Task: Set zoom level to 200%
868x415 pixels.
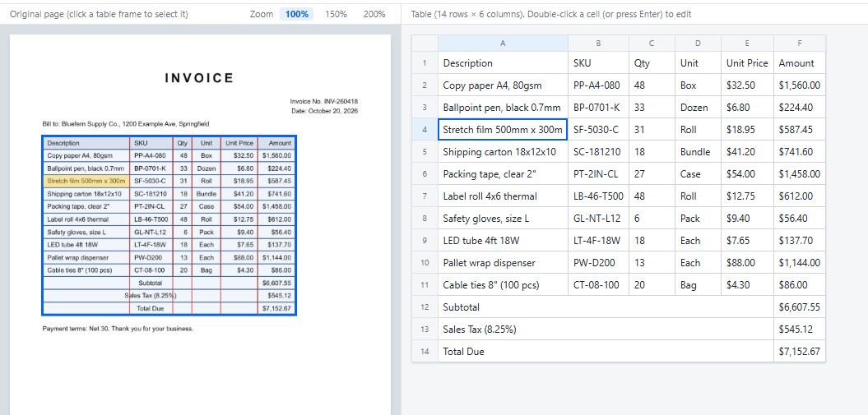Action: pos(374,14)
